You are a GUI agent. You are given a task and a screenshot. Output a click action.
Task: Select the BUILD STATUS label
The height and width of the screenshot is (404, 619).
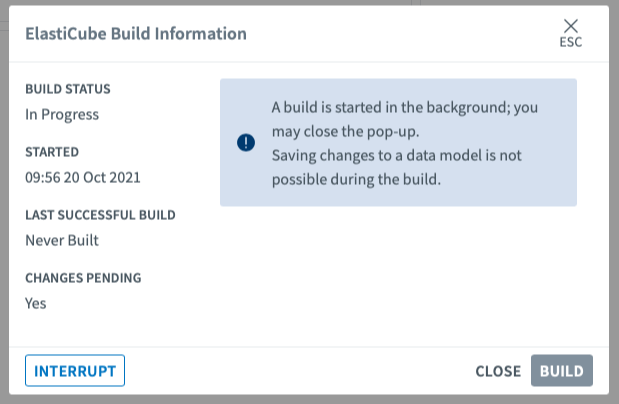pyautogui.click(x=68, y=89)
